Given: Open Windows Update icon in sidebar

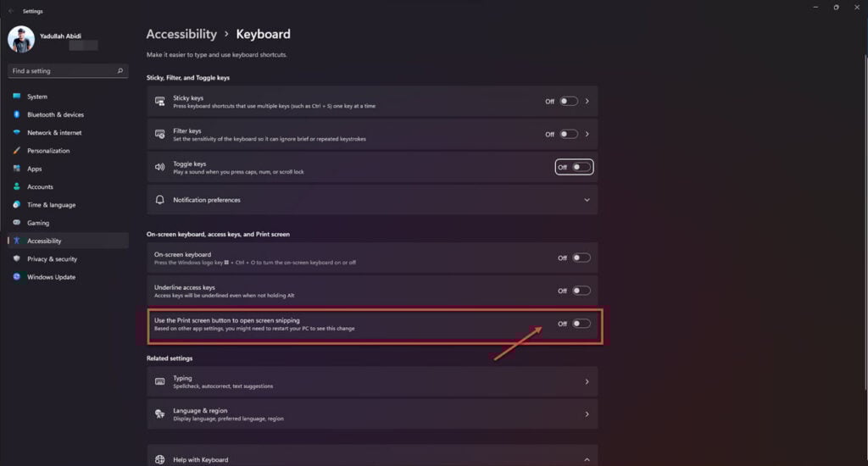Looking at the screenshot, I should click(x=17, y=277).
